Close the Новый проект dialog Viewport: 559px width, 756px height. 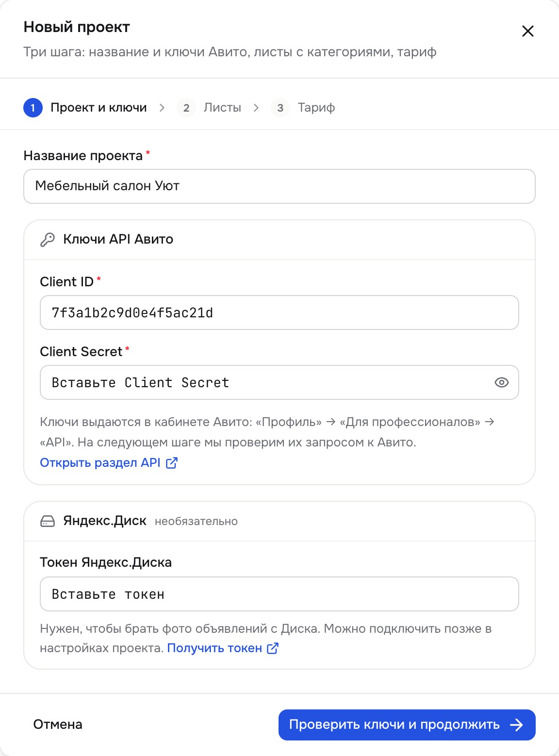click(x=527, y=32)
